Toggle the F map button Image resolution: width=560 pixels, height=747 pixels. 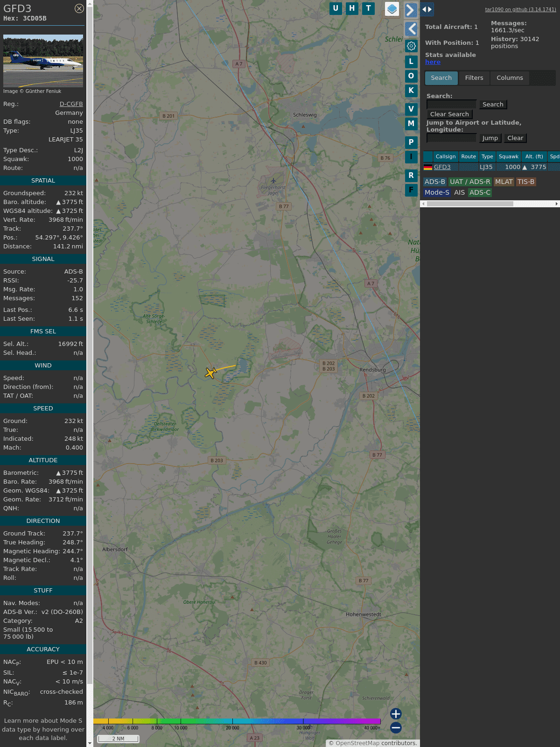[411, 190]
